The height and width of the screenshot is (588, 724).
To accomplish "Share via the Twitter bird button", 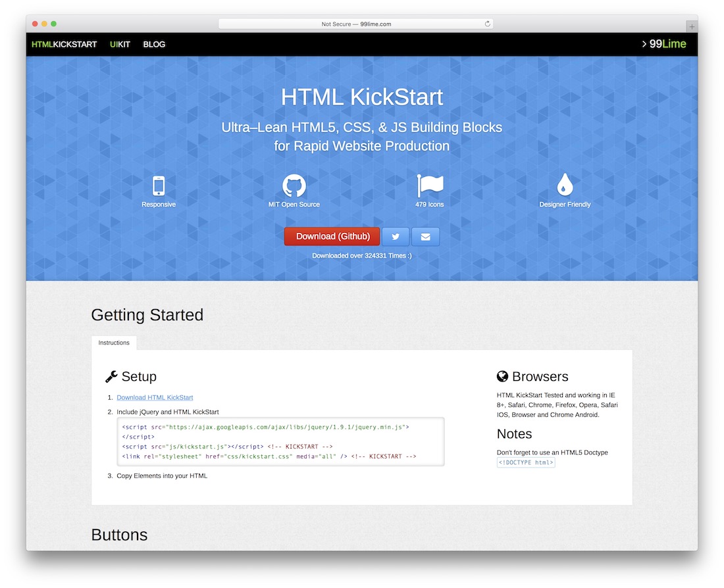I will (x=396, y=237).
